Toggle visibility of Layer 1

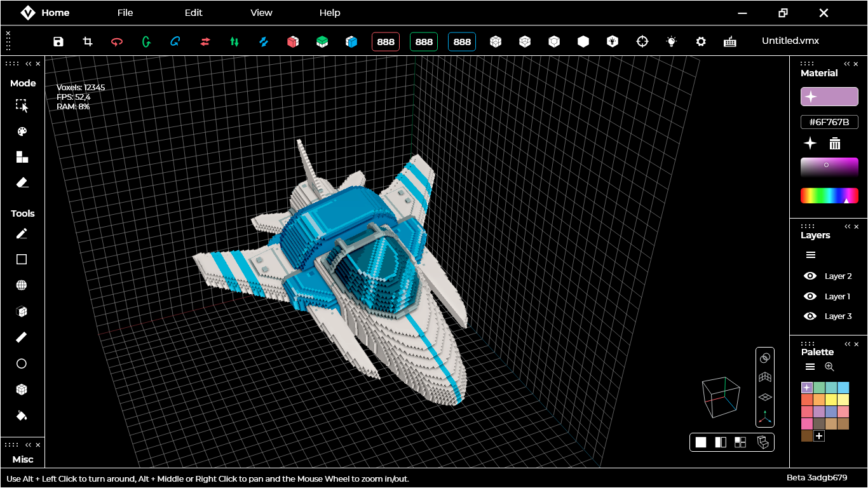[x=810, y=296]
